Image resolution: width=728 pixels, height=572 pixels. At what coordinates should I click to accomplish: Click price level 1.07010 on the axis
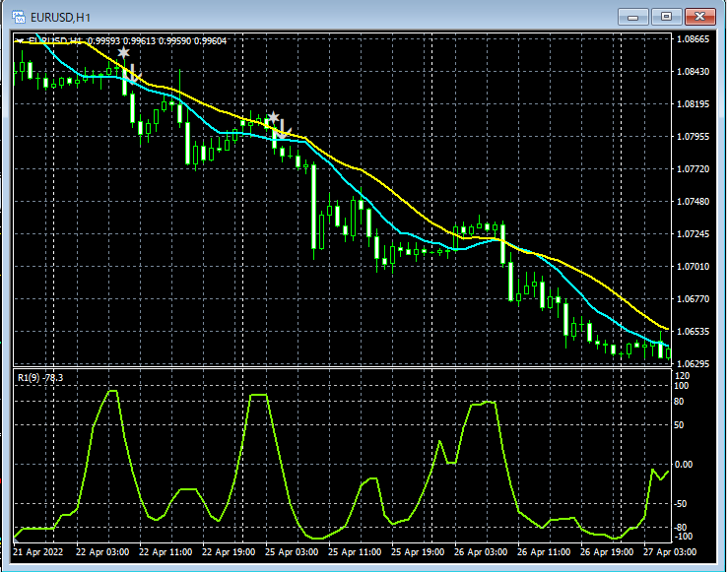pos(694,266)
